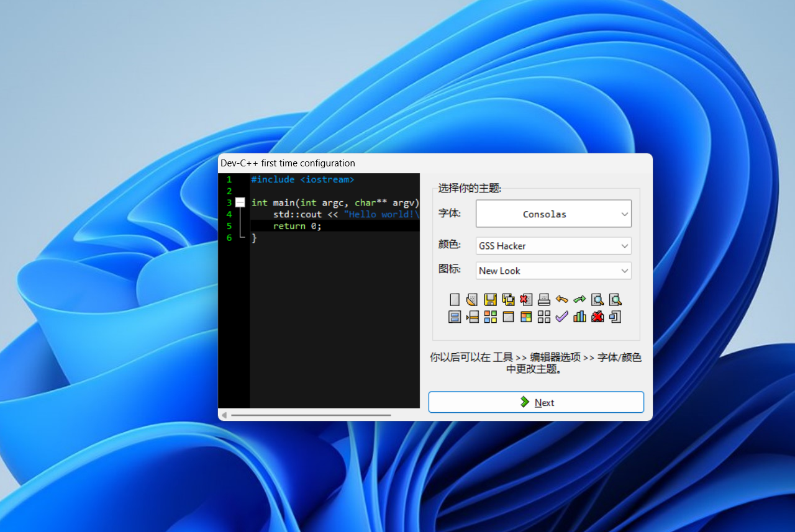Click the orange undo arrow icon
This screenshot has width=795, height=532.
tap(562, 300)
